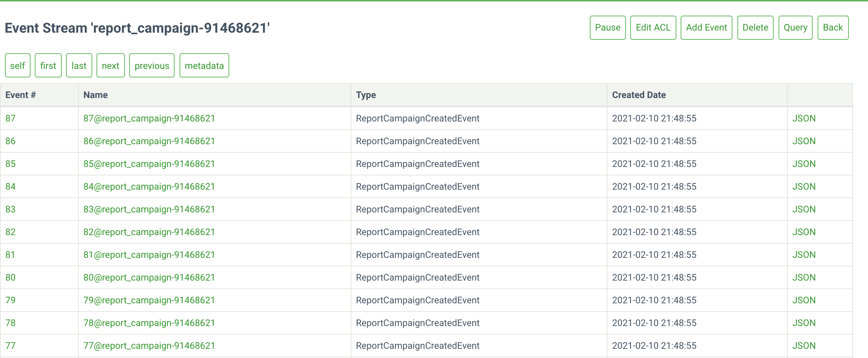
Task: Click the self navigation button
Action: [x=17, y=66]
